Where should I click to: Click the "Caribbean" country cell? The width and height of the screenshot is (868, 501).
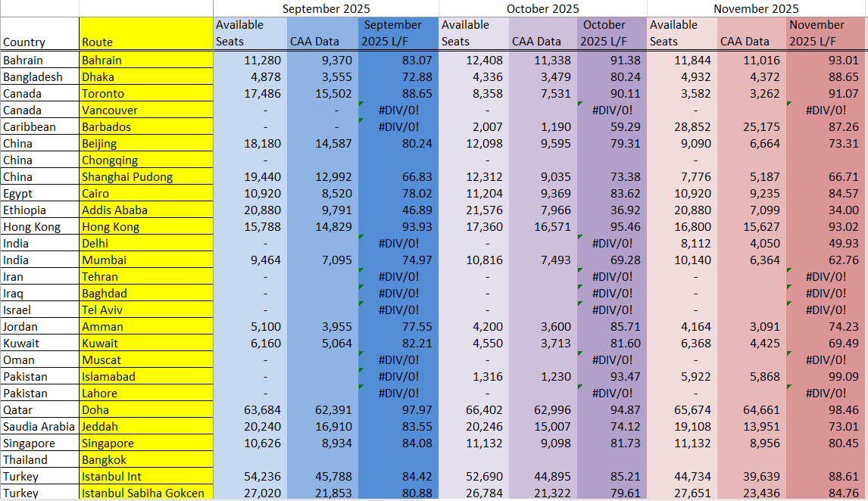[40, 126]
